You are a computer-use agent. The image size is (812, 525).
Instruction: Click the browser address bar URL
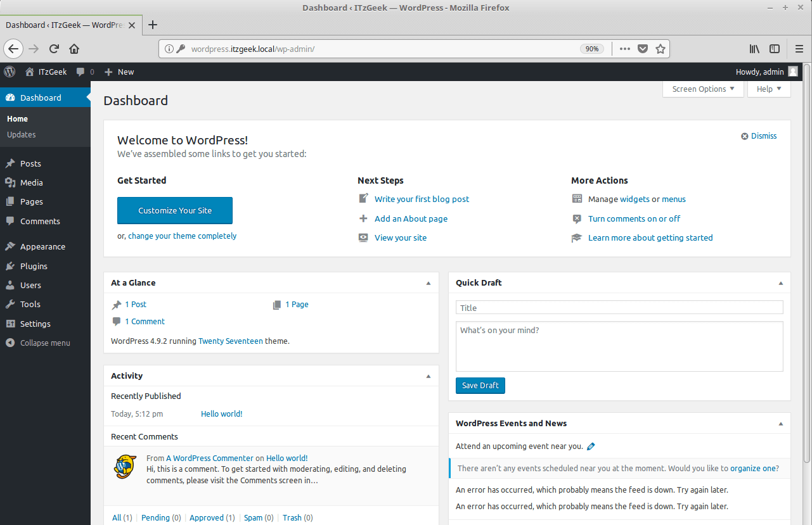tap(253, 49)
